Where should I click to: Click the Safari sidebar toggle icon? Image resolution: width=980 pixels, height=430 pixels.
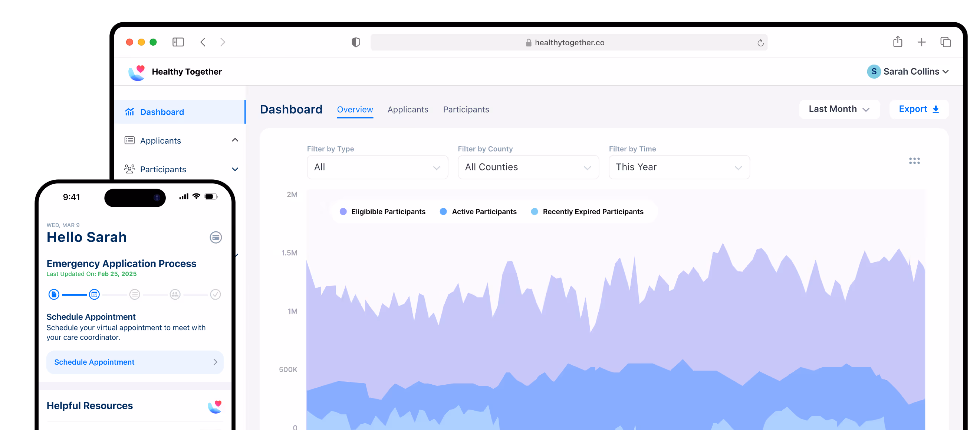coord(178,42)
